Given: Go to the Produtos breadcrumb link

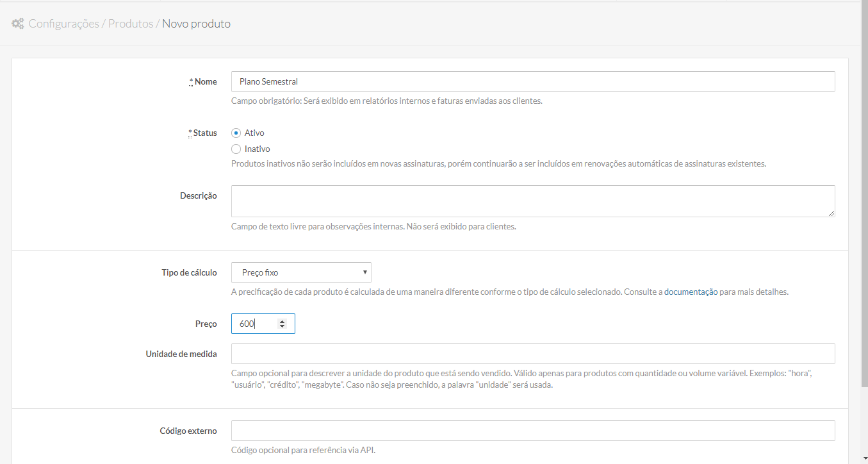Looking at the screenshot, I should (130, 24).
